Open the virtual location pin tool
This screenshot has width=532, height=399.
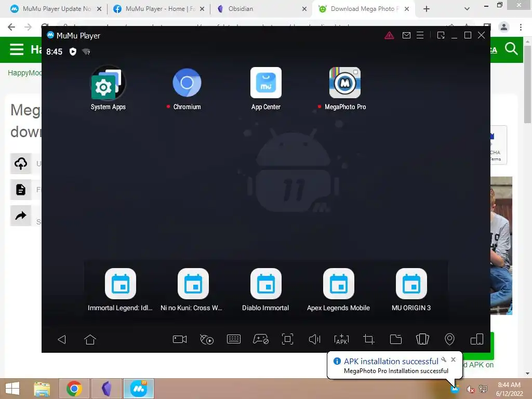point(449,339)
